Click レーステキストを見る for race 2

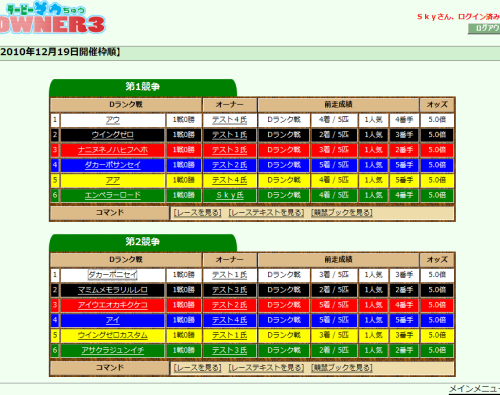click(x=266, y=368)
